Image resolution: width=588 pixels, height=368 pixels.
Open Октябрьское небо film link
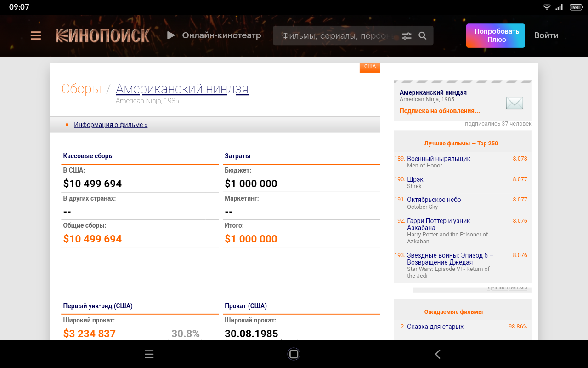[x=434, y=200]
